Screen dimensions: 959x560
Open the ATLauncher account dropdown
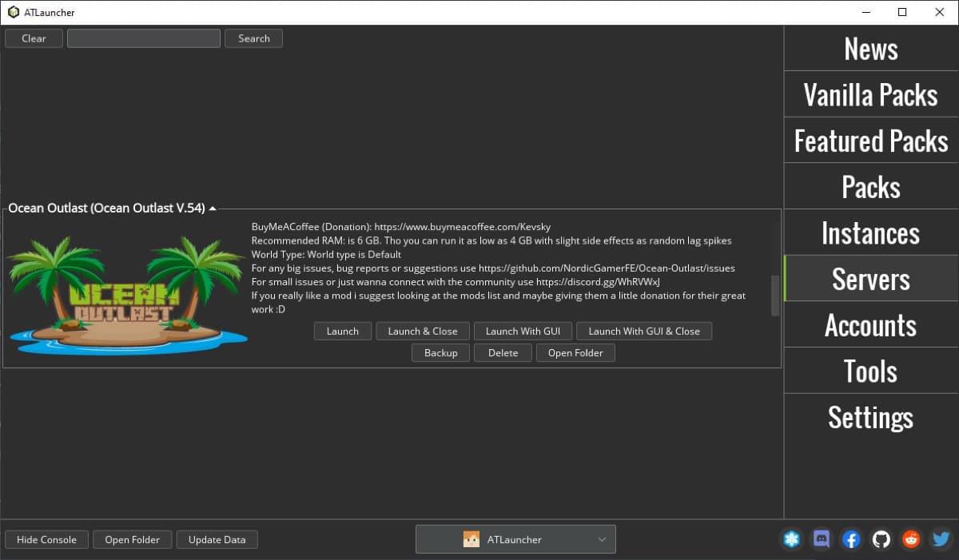[515, 539]
